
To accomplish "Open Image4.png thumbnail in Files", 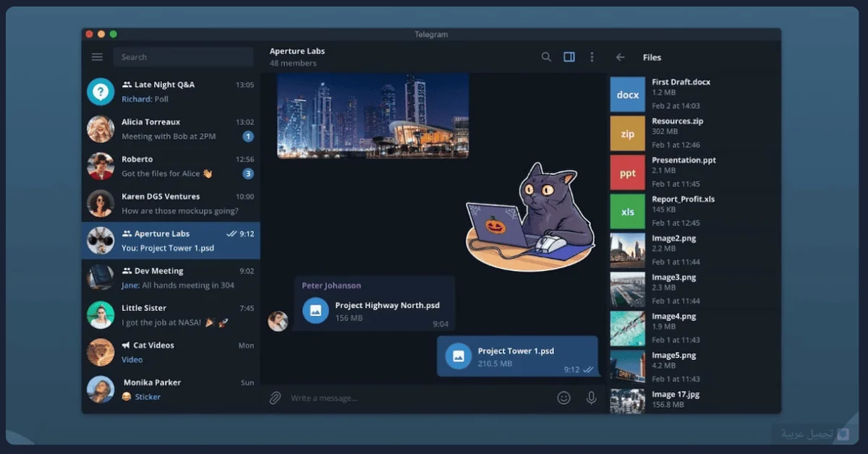I will point(627,329).
